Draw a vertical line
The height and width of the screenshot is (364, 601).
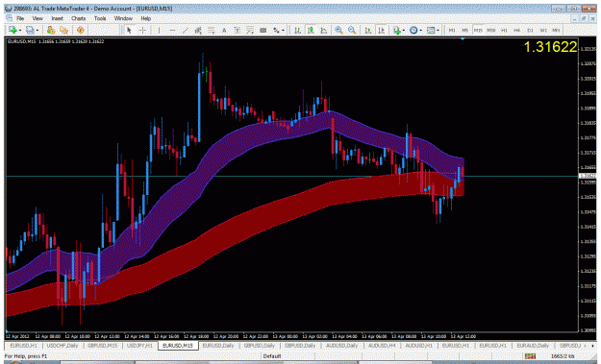[x=159, y=30]
